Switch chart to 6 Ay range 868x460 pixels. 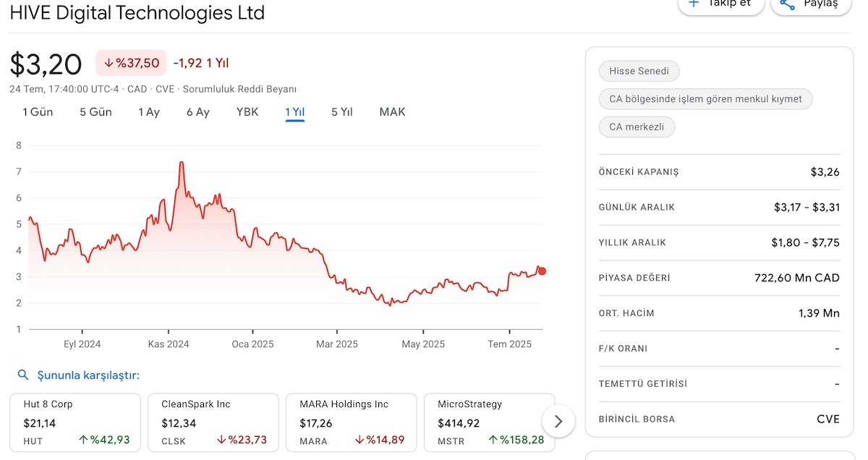click(x=197, y=112)
